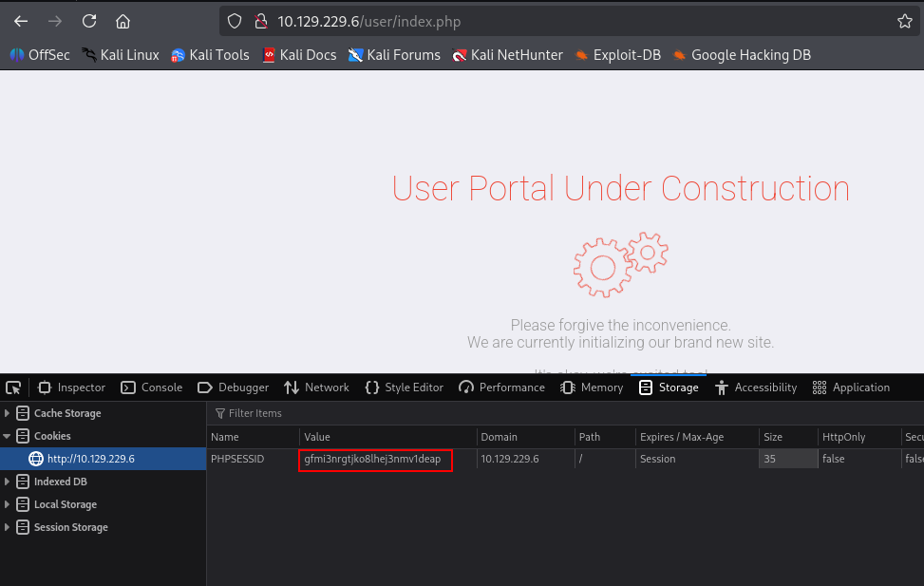Open the Memory tab
This screenshot has height=586, width=924.
coord(592,388)
